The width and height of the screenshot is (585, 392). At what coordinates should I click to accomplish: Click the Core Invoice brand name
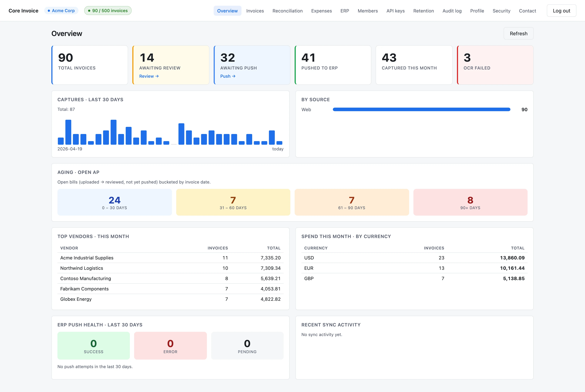point(23,11)
